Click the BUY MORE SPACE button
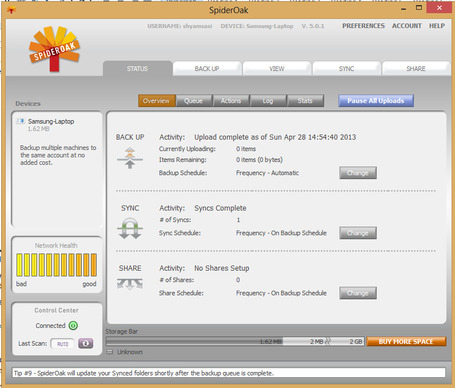 pos(406,341)
